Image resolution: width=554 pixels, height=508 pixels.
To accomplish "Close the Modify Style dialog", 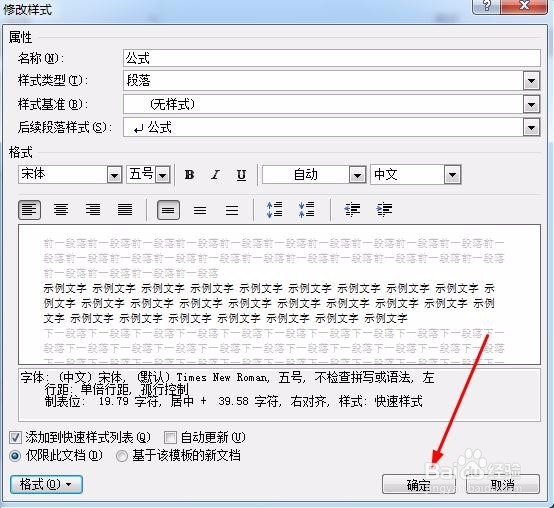I will coord(525,6).
